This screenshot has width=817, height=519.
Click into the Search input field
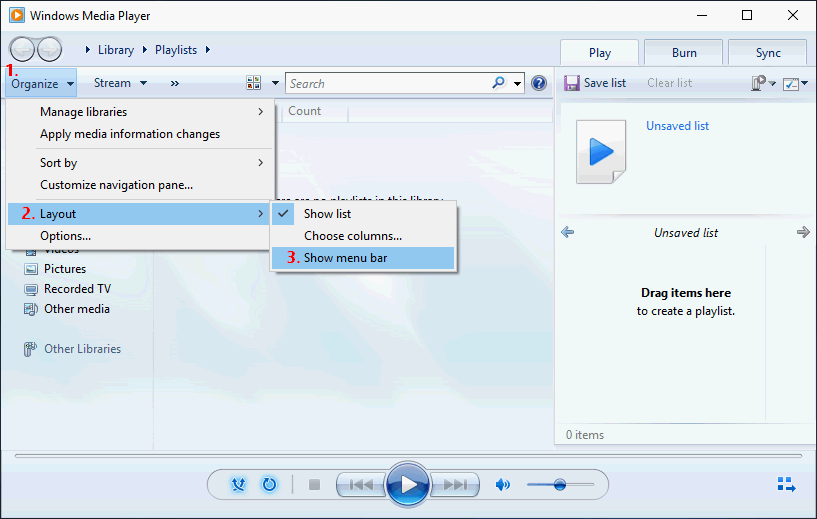(388, 83)
